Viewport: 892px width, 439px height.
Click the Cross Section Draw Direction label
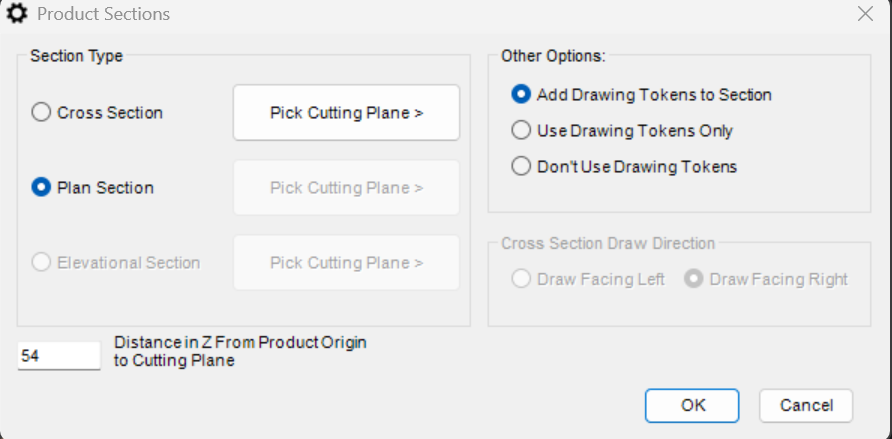pyautogui.click(x=608, y=244)
